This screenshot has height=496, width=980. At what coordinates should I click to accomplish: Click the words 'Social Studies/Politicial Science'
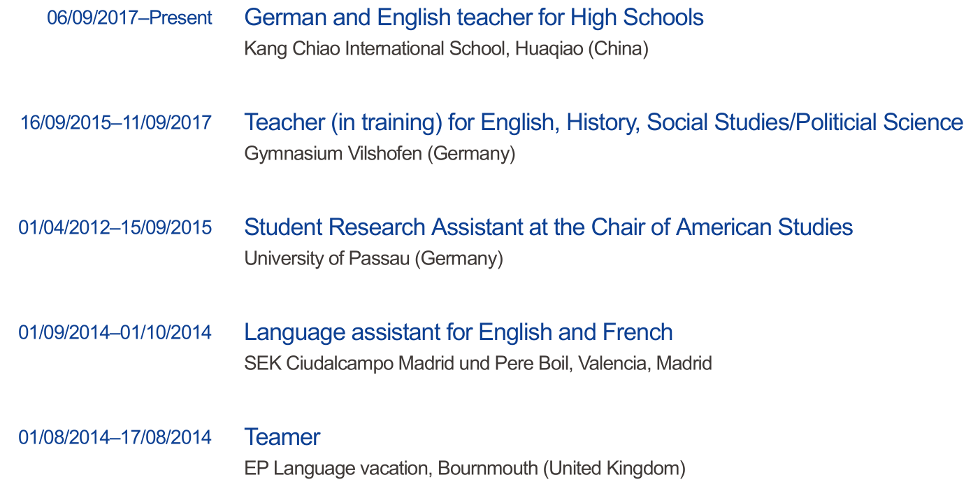coord(805,122)
